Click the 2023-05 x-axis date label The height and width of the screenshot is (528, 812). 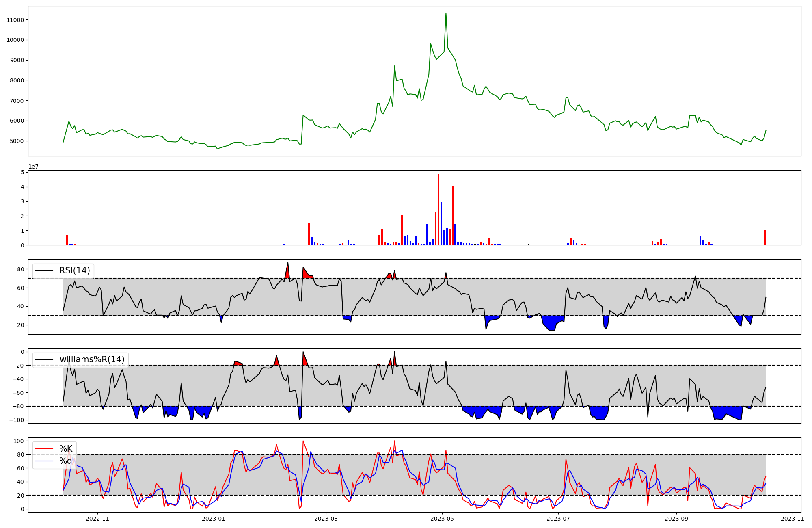pos(442,519)
